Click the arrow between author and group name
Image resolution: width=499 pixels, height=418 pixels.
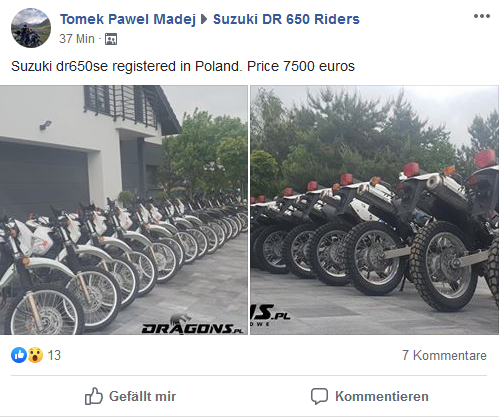204,19
